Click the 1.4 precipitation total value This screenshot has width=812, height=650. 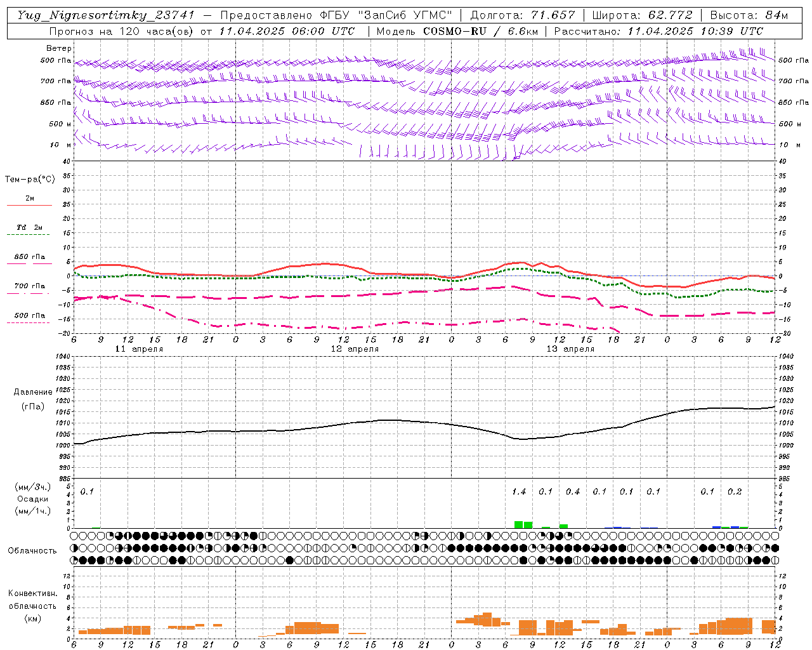pos(519,491)
